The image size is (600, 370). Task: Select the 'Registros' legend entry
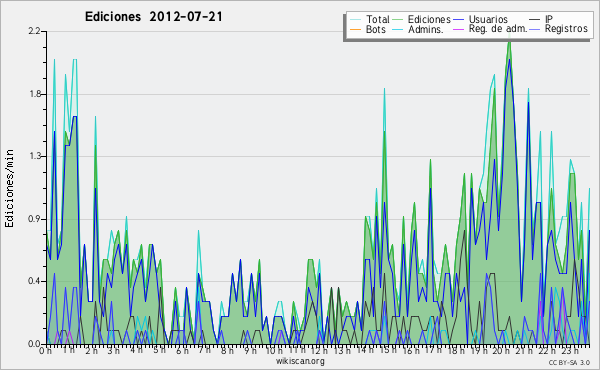pos(566,28)
